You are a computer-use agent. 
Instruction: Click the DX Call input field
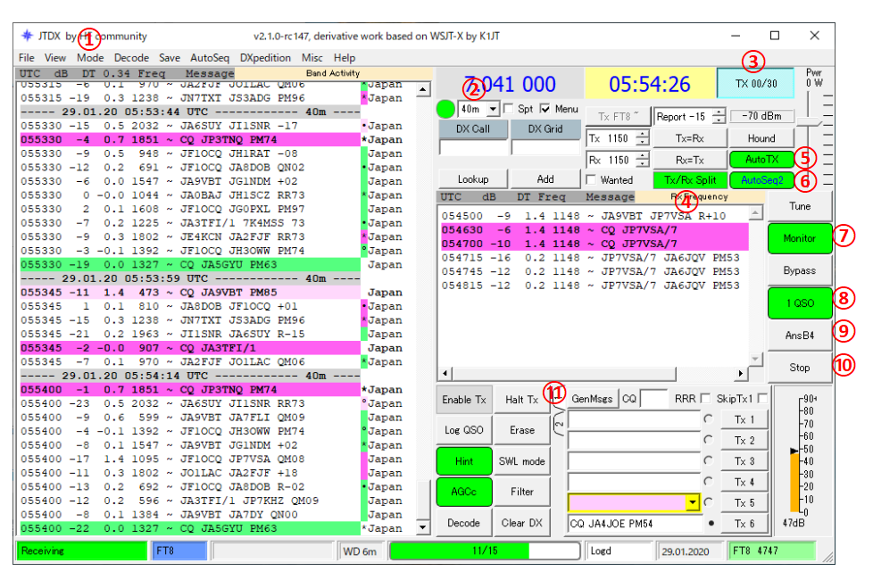pyautogui.click(x=473, y=148)
